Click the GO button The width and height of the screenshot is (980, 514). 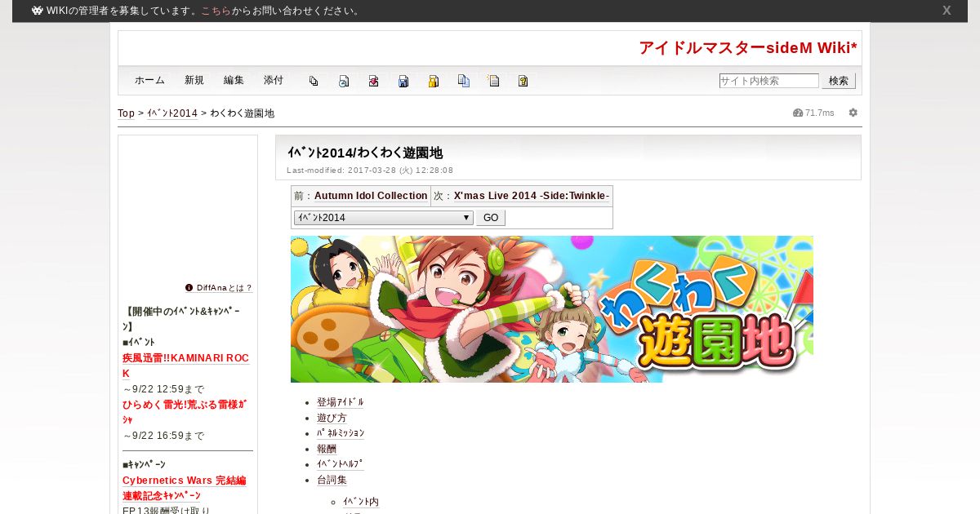click(x=491, y=218)
